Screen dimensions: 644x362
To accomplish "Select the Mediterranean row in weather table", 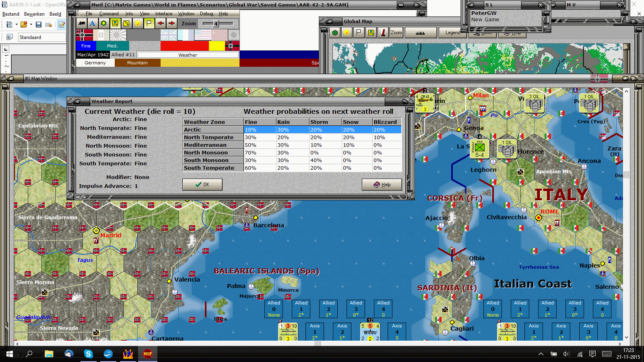I will point(292,145).
